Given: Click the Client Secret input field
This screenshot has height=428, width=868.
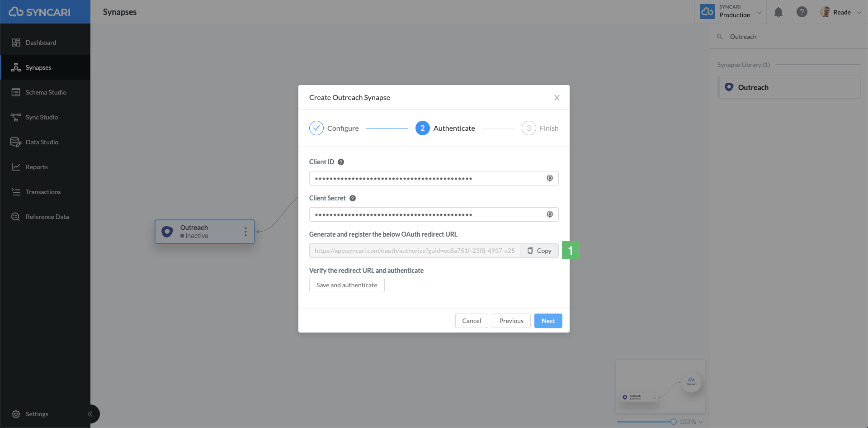Looking at the screenshot, I should point(434,214).
